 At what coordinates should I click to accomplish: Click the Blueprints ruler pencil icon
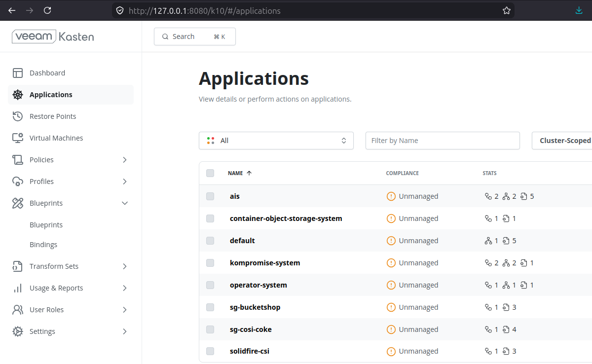click(x=18, y=203)
